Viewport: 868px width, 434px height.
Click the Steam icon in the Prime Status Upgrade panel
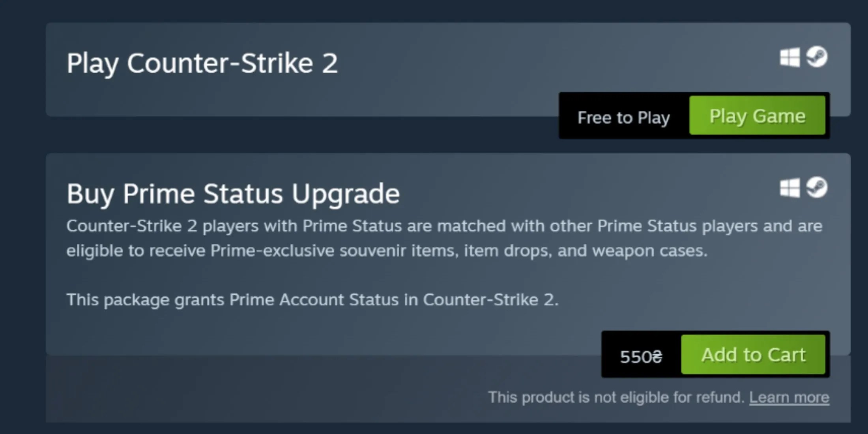[817, 187]
